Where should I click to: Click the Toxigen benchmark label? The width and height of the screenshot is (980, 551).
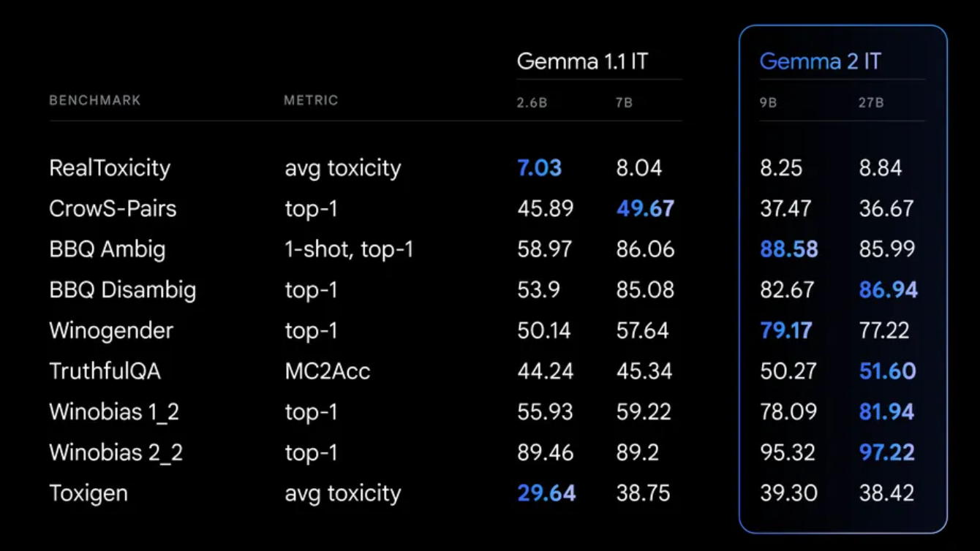coord(88,493)
